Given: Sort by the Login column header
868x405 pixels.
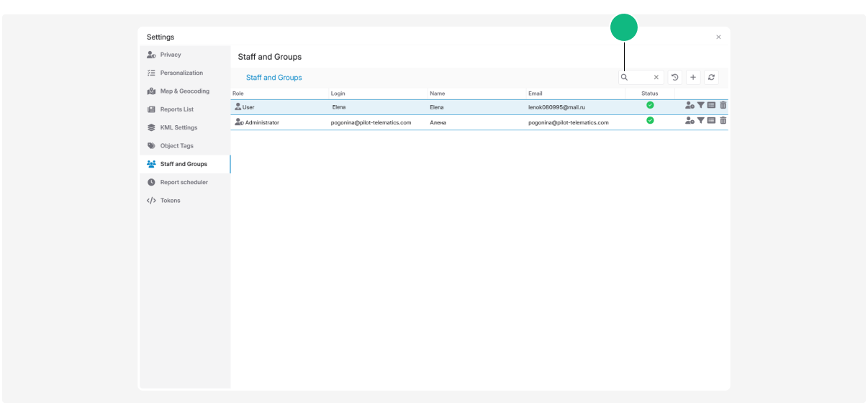Looking at the screenshot, I should pos(338,94).
